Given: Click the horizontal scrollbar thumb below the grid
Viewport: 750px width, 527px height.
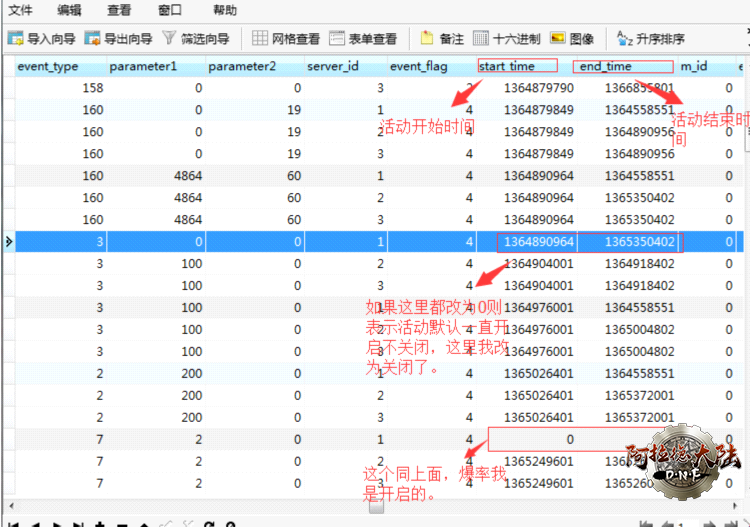Looking at the screenshot, I should (376, 507).
